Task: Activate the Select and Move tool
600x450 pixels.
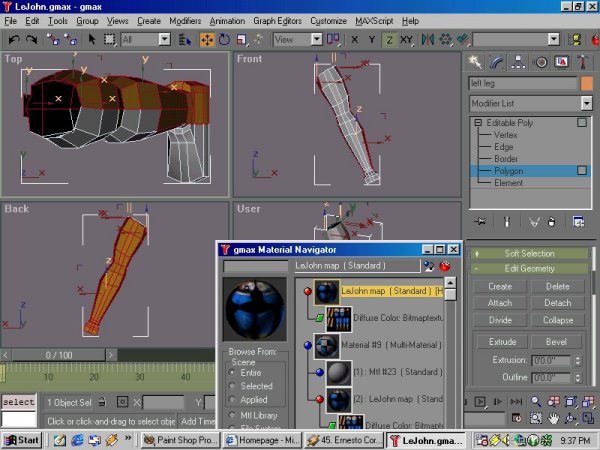Action: 207,40
